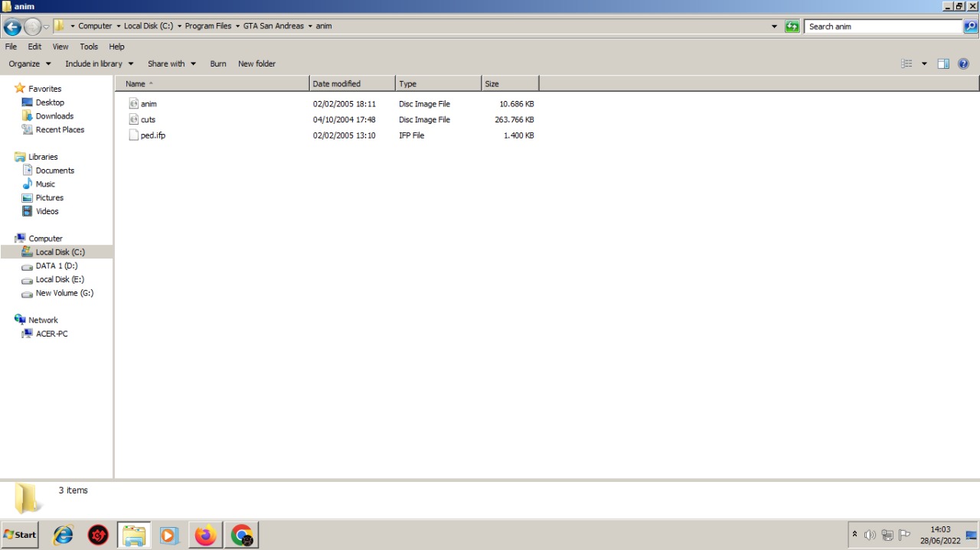Open the DATA 1 (D:) drive
The image size is (980, 550).
click(x=56, y=266)
